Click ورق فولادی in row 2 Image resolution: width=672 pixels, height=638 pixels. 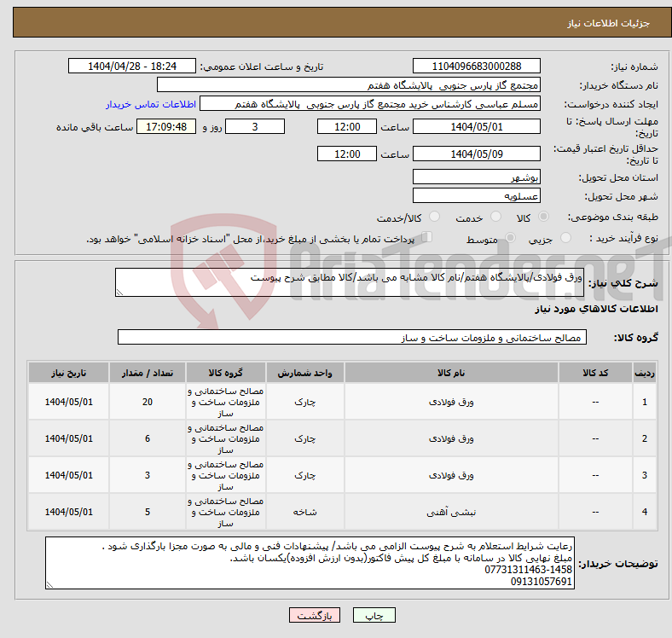(451, 438)
